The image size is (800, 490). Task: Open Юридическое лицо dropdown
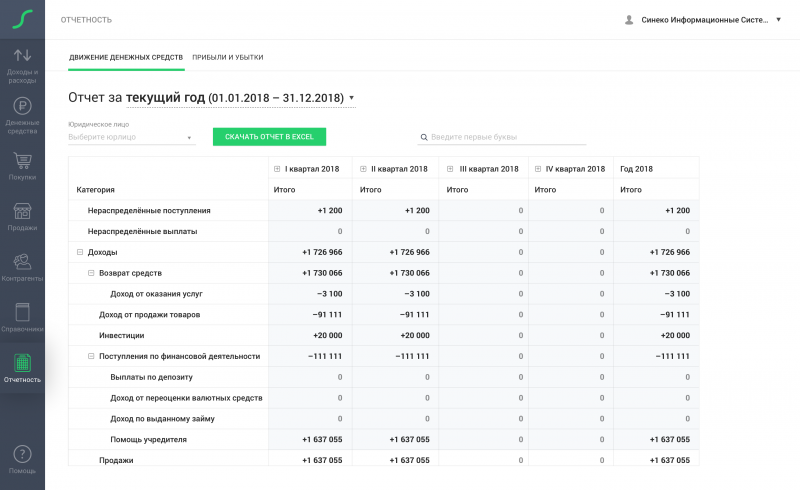(x=131, y=137)
